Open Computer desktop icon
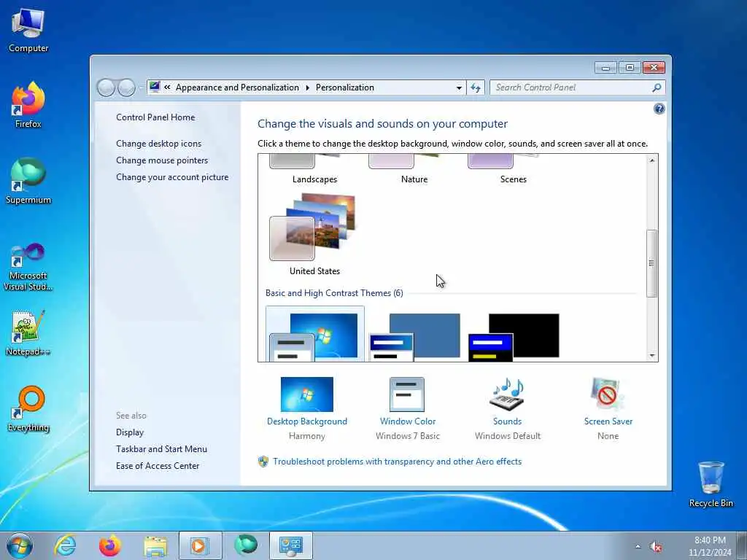Image resolution: width=747 pixels, height=560 pixels. (x=28, y=31)
